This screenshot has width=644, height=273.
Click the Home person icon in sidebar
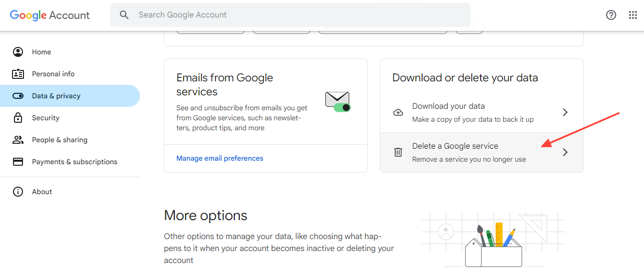pyautogui.click(x=18, y=52)
